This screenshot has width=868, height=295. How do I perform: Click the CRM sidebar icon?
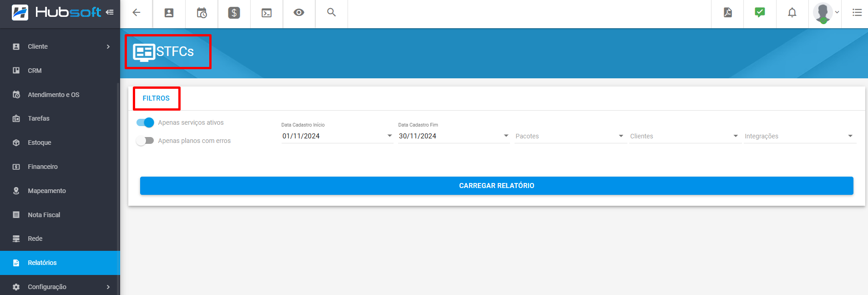point(16,71)
